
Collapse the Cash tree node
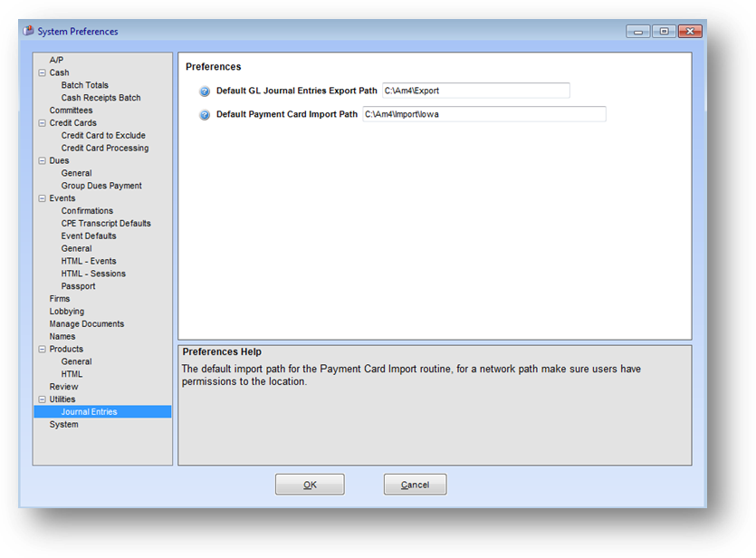(x=42, y=72)
